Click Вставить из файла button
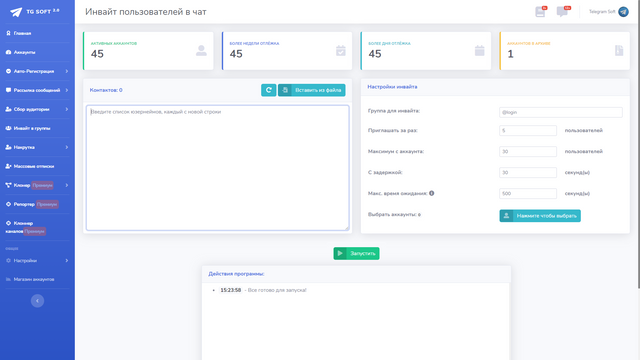The height and width of the screenshot is (360, 640). point(311,90)
